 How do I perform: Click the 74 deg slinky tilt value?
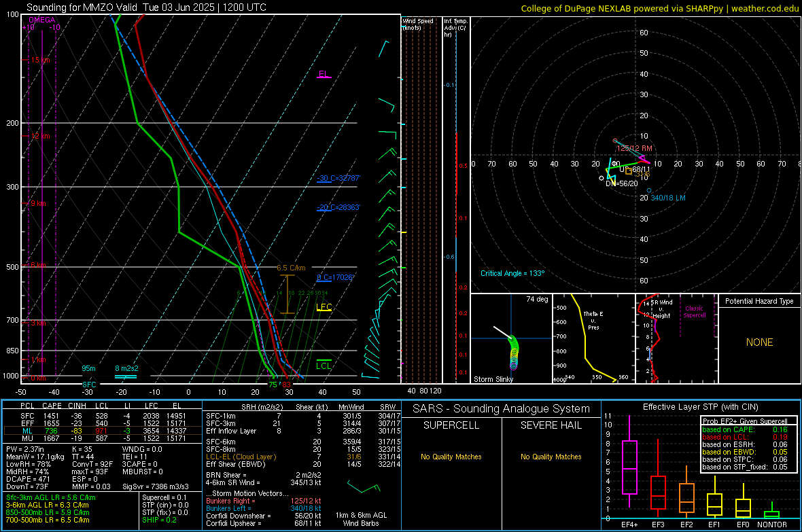click(x=537, y=299)
